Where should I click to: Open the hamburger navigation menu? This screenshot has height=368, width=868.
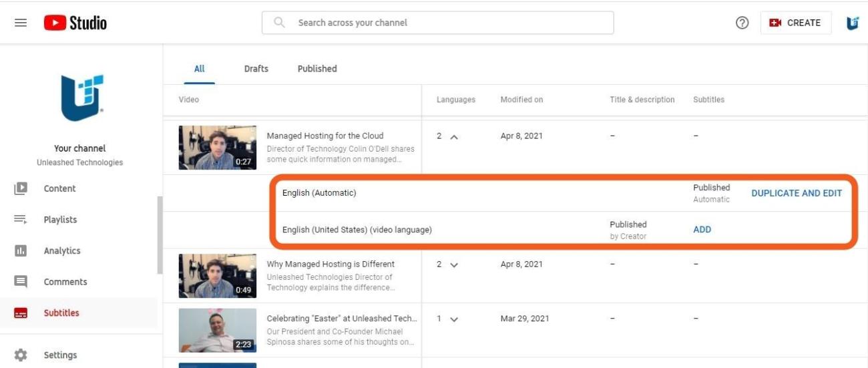click(21, 23)
